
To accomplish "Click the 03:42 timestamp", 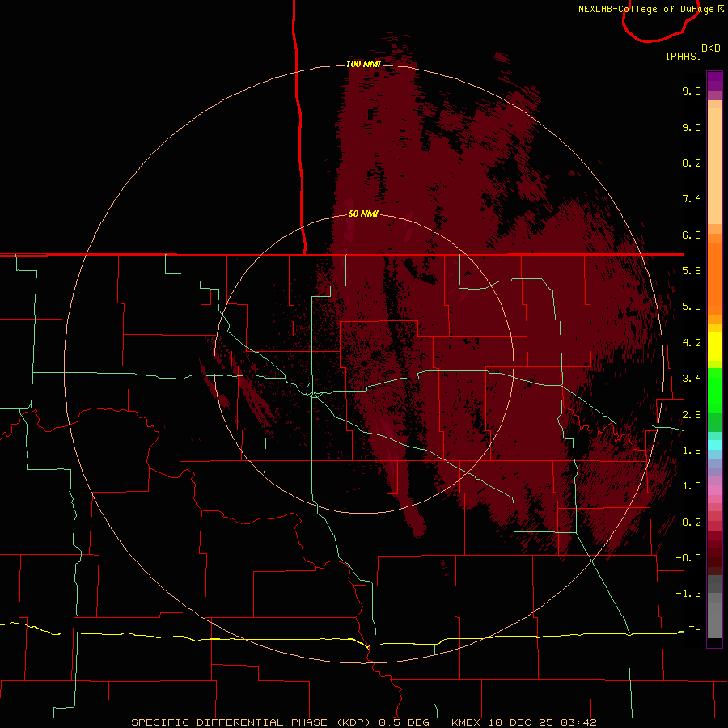I will tap(578, 722).
